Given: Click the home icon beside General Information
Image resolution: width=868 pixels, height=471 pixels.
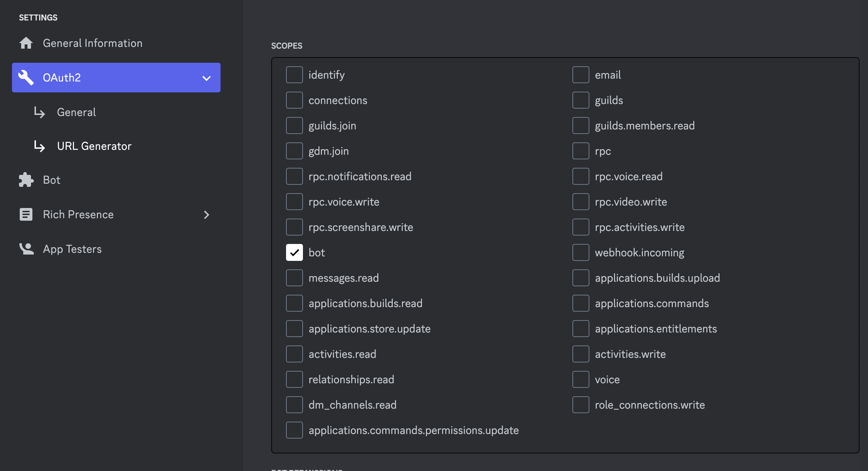Looking at the screenshot, I should (x=26, y=43).
